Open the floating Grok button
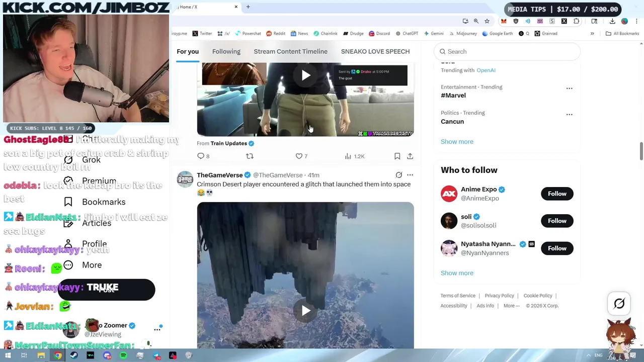The height and width of the screenshot is (362, 644). tap(619, 304)
